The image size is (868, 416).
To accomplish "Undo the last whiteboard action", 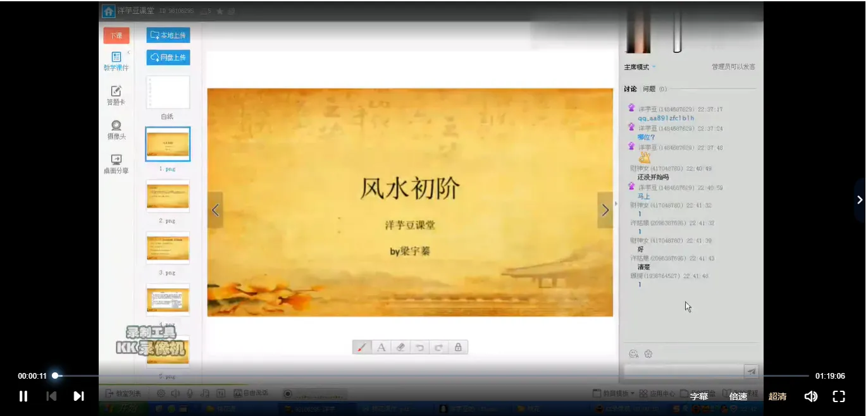I will point(419,347).
